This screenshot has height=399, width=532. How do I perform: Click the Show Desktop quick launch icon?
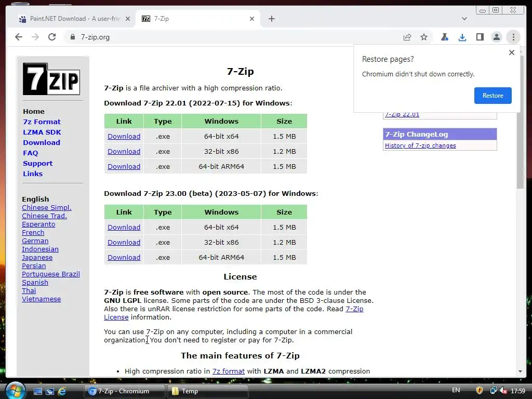37,391
